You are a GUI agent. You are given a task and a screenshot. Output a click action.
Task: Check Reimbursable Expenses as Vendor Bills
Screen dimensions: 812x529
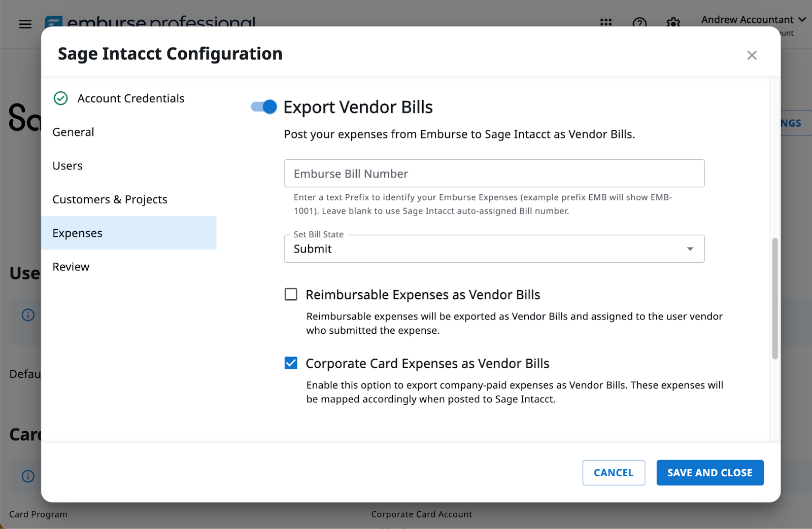point(291,295)
